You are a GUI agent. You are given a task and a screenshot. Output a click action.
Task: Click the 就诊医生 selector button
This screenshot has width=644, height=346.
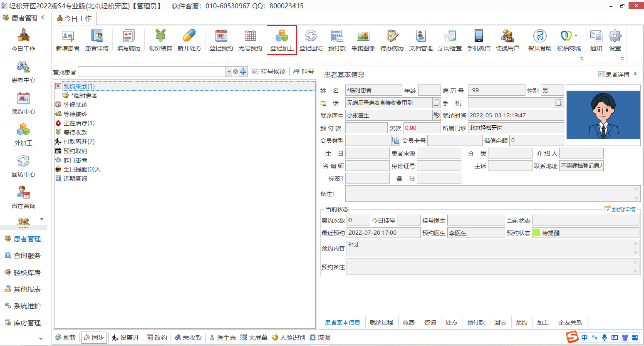click(436, 115)
